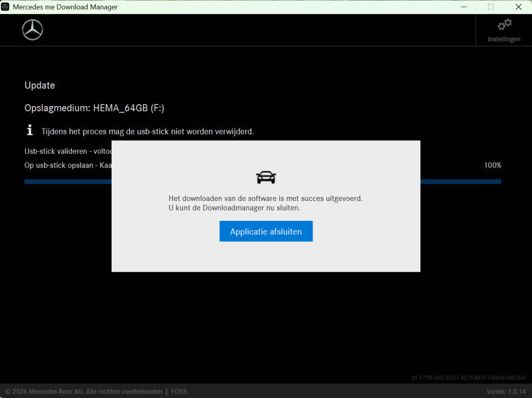Click the usb-stick niet verwijderd warning text

[x=148, y=132]
